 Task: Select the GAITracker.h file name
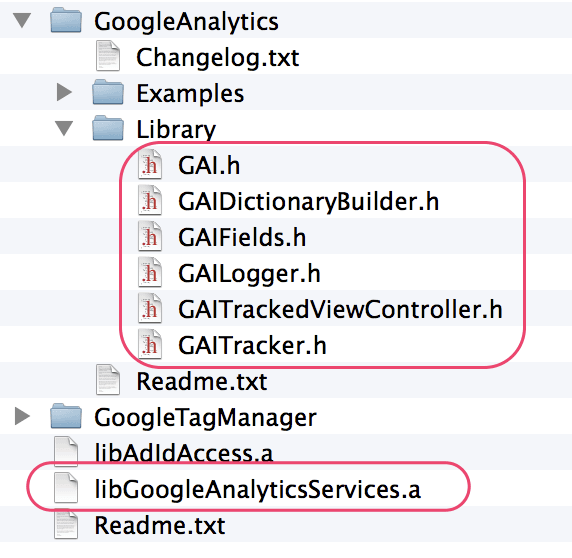click(x=252, y=345)
